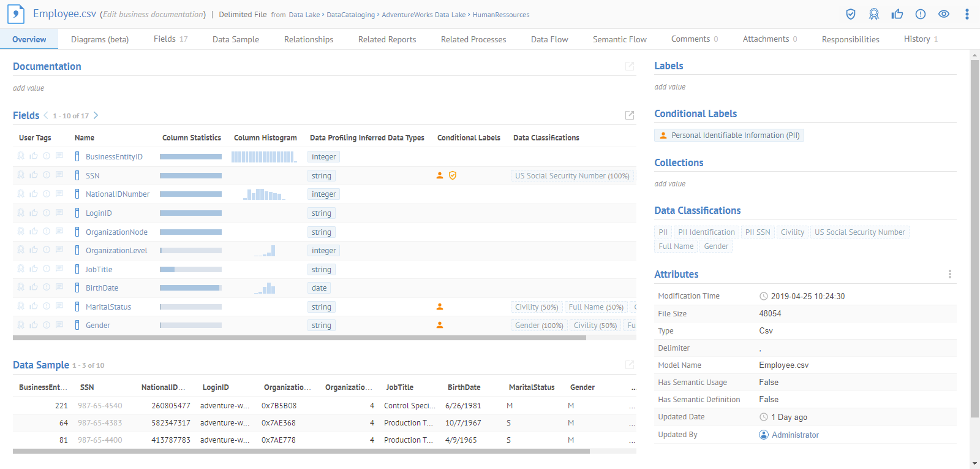The height and width of the screenshot is (469, 980).
Task: Click the Fields table horizontal scrollbar
Action: [299, 338]
